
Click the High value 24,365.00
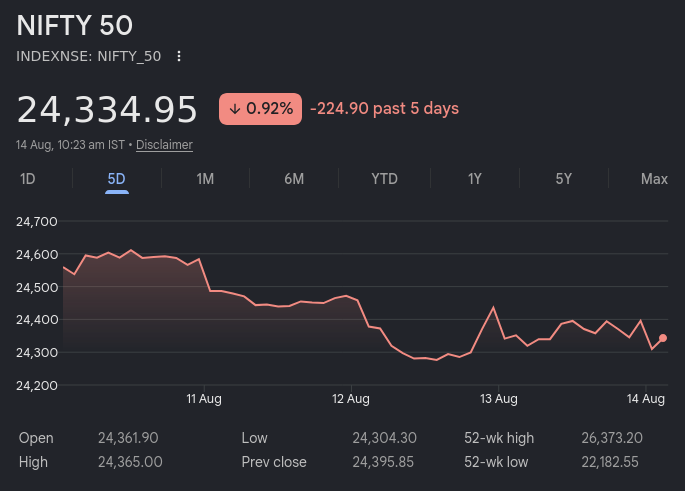[x=130, y=462]
